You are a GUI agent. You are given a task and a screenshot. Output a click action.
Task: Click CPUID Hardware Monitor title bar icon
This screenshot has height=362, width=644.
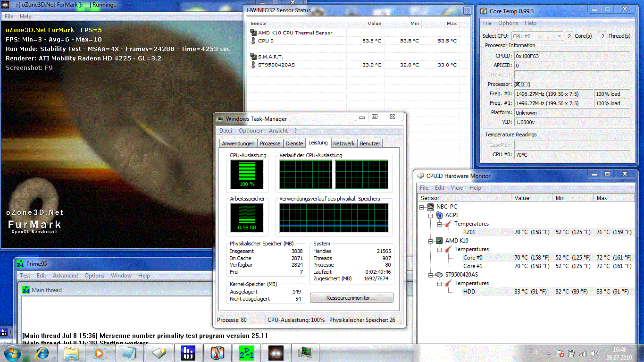pyautogui.click(x=421, y=176)
